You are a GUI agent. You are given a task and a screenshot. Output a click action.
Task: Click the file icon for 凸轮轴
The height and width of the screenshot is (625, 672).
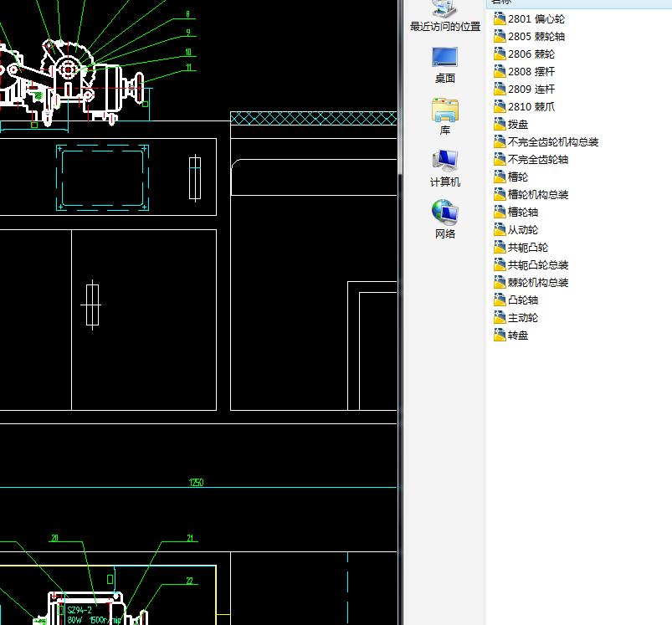[500, 300]
